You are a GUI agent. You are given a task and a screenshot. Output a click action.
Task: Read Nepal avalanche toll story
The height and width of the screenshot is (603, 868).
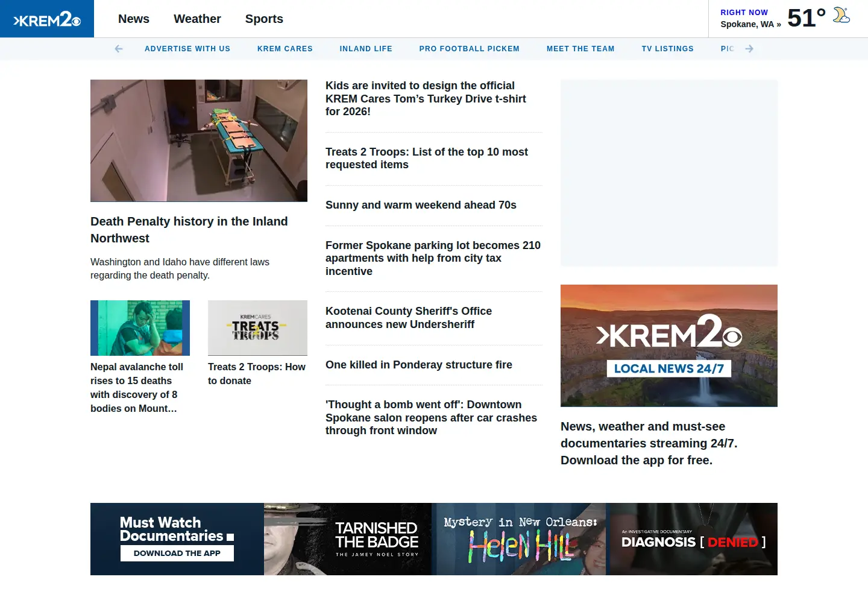(137, 388)
